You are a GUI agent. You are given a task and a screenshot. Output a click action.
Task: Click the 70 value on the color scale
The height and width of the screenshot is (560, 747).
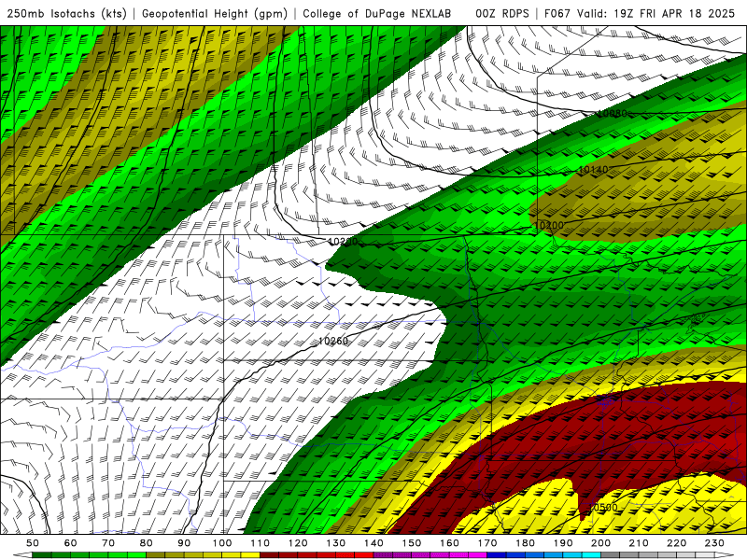coord(108,543)
